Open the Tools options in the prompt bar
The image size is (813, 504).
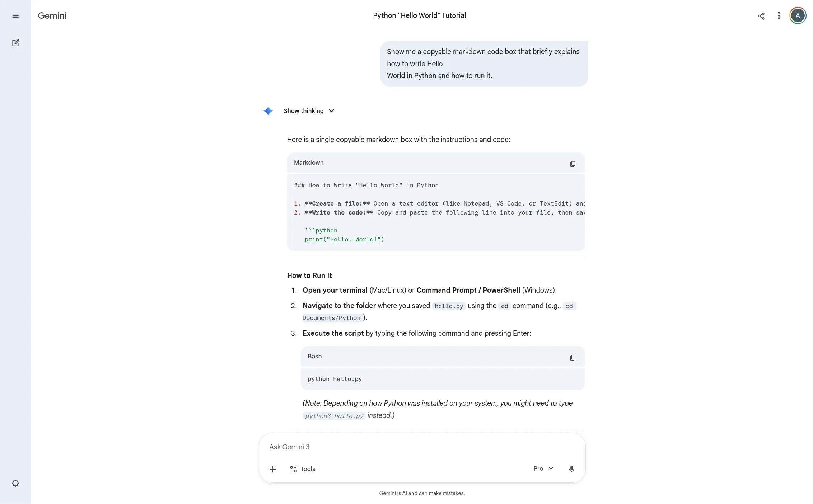pos(302,469)
